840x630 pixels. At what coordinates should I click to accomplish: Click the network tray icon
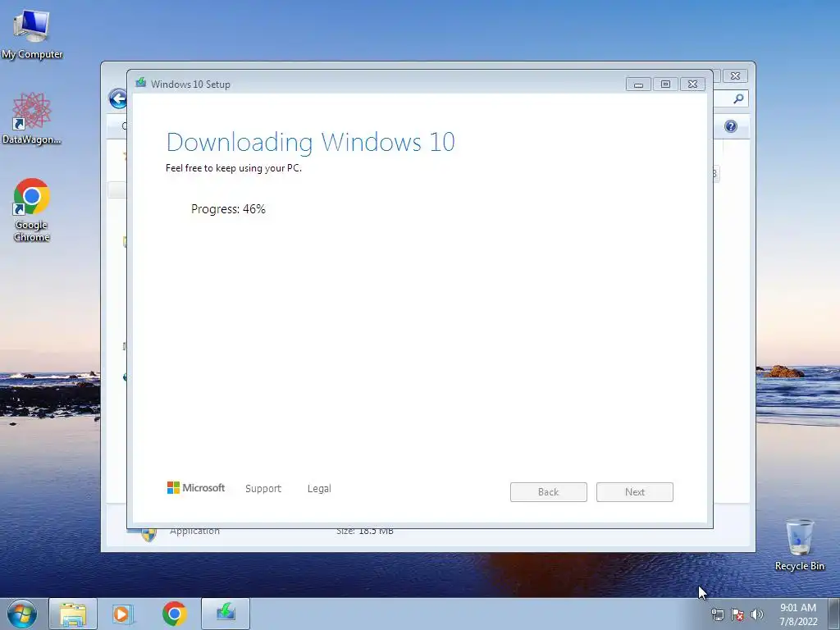click(717, 614)
